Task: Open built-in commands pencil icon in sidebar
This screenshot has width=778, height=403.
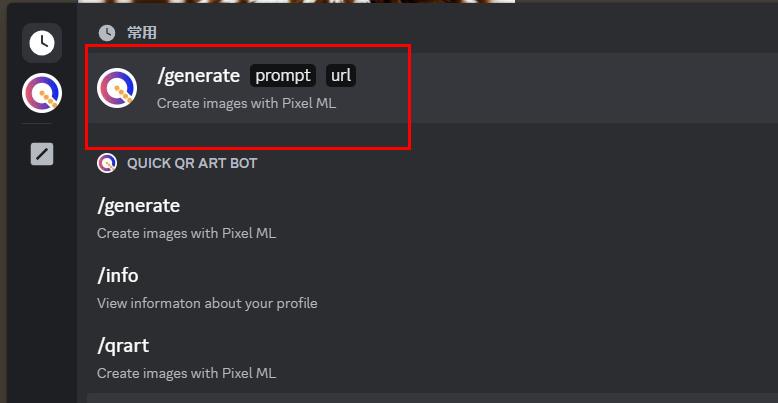Action: point(41,154)
